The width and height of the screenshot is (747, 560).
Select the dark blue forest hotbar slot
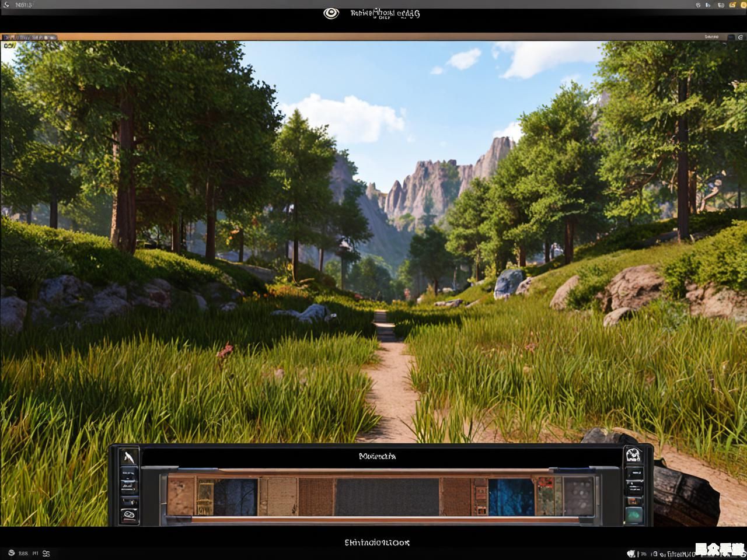click(235, 496)
